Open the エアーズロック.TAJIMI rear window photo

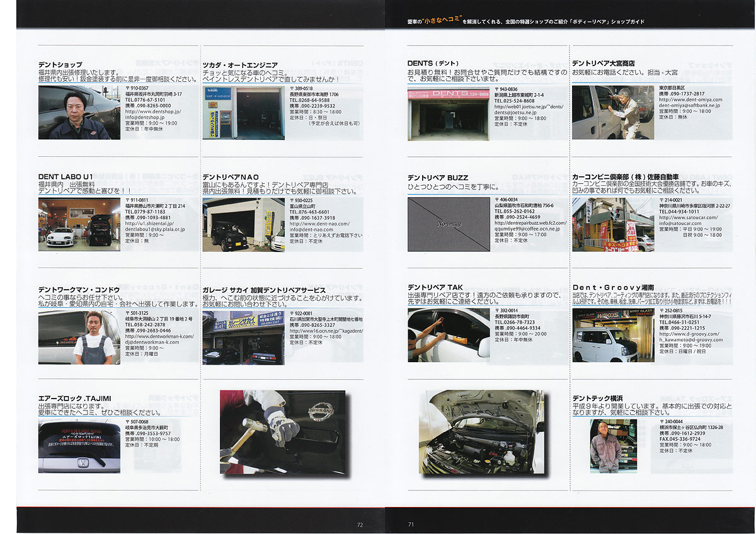79,446
